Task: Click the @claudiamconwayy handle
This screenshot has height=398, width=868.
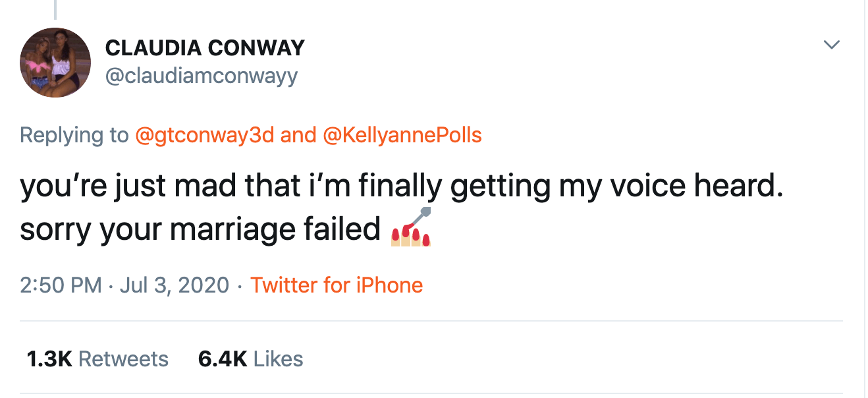Action: pos(202,76)
